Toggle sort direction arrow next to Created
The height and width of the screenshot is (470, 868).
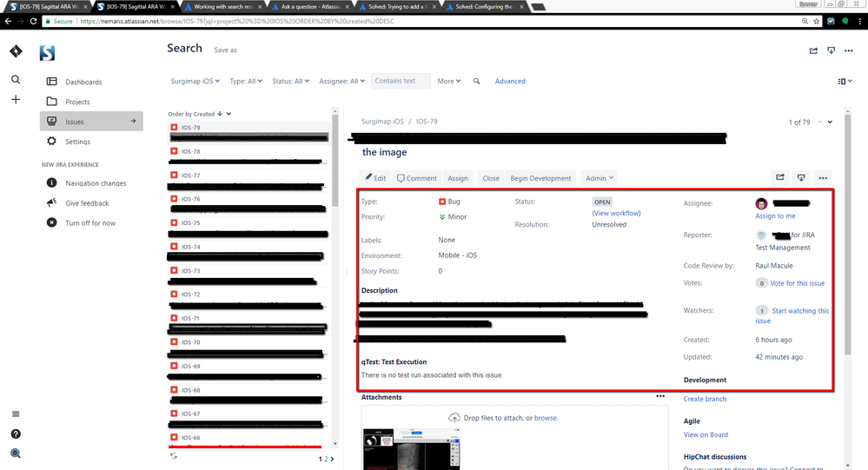point(220,114)
